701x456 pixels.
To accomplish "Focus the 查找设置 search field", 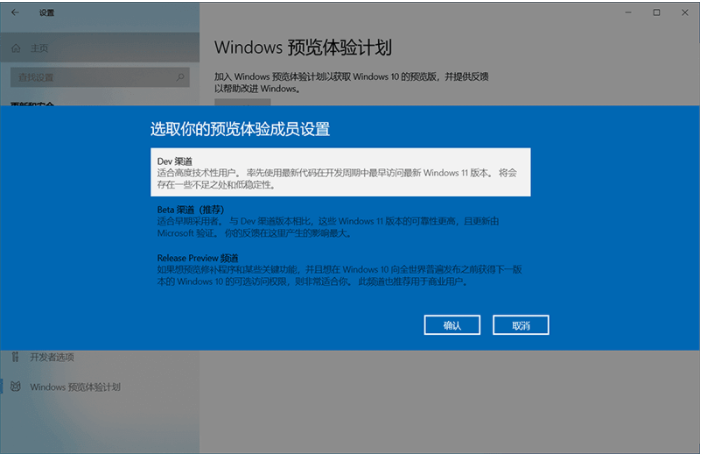I will pos(100,77).
